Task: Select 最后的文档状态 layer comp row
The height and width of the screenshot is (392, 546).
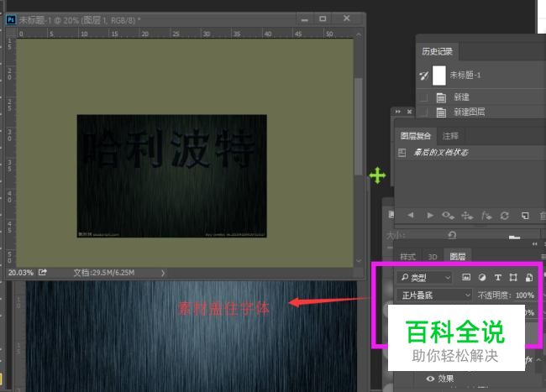Action: (472, 152)
